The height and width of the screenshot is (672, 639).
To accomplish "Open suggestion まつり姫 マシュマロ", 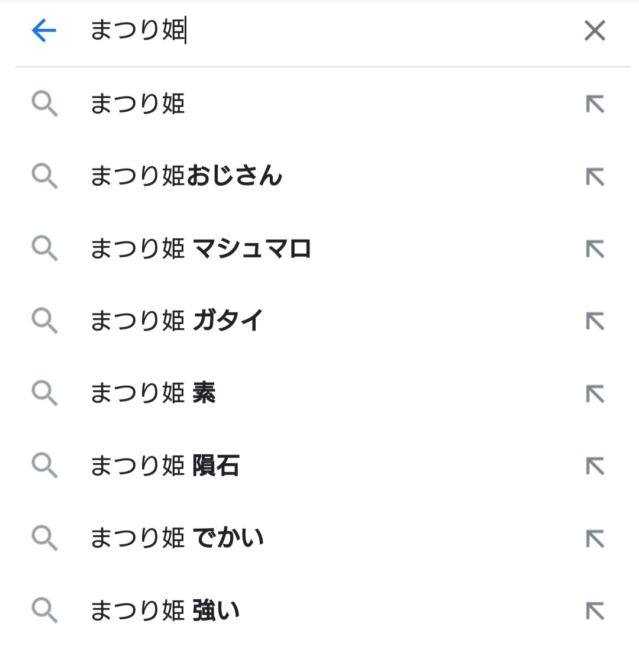I will [x=201, y=249].
